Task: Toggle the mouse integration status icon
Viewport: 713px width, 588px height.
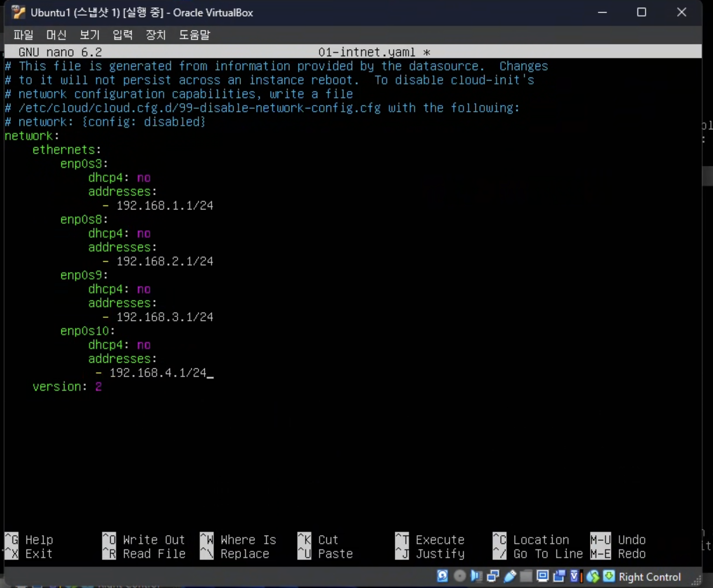Action: coord(593,576)
